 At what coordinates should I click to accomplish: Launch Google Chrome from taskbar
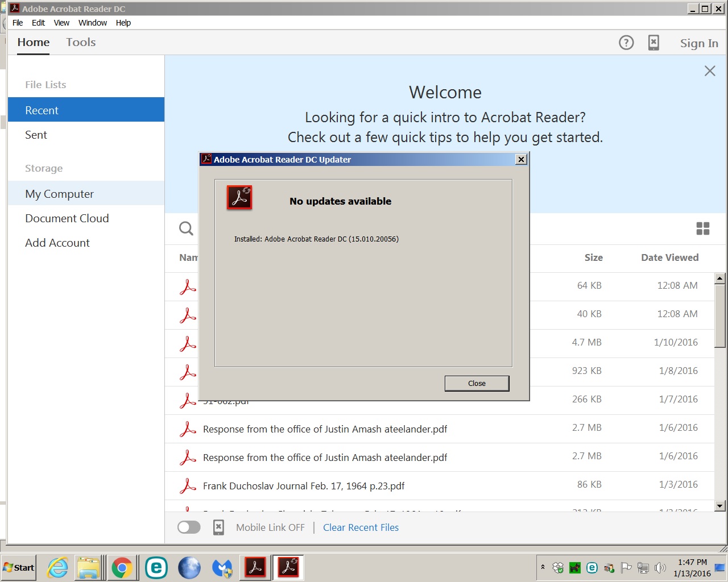[122, 567]
